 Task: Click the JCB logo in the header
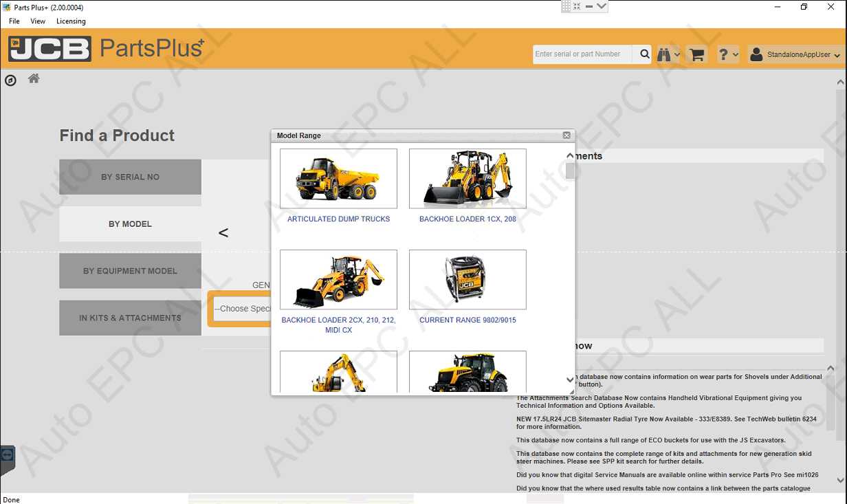click(x=49, y=48)
